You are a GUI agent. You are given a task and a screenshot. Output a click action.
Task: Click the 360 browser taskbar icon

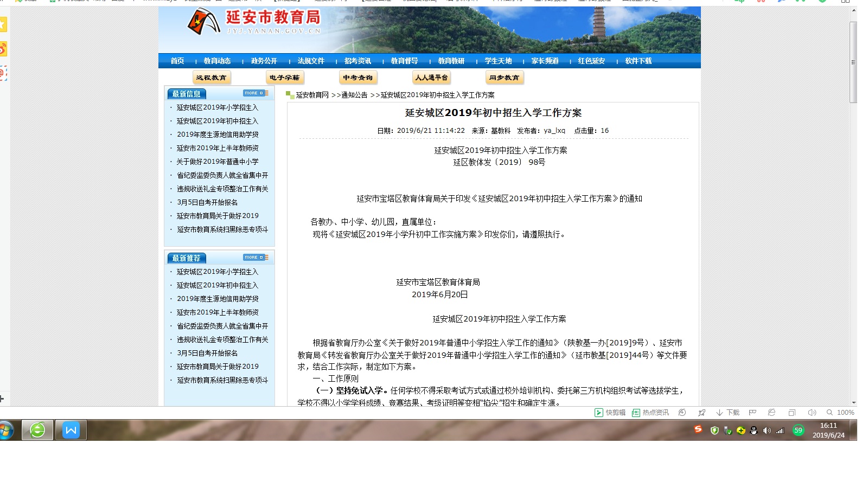37,431
